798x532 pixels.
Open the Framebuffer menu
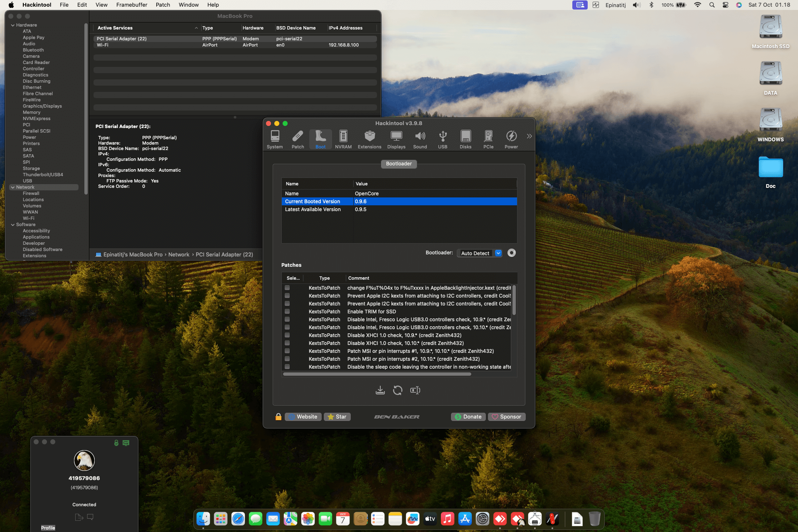(131, 5)
